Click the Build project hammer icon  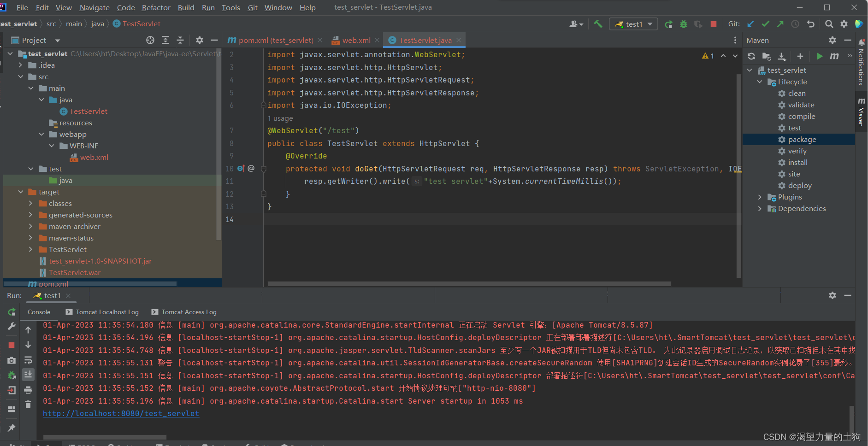[598, 24]
